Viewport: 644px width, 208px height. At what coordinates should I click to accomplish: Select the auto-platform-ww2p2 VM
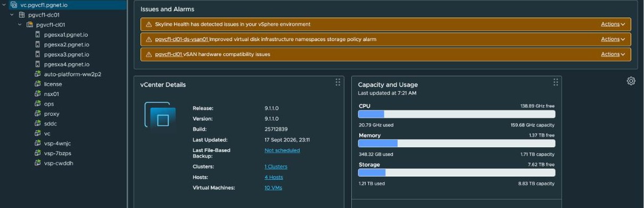coord(72,74)
